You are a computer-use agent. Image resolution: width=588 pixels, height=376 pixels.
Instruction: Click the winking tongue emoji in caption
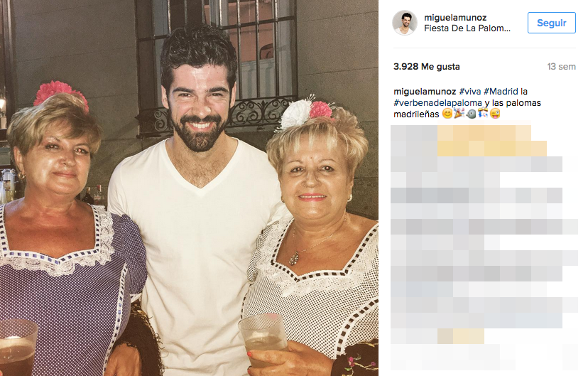[x=495, y=113]
